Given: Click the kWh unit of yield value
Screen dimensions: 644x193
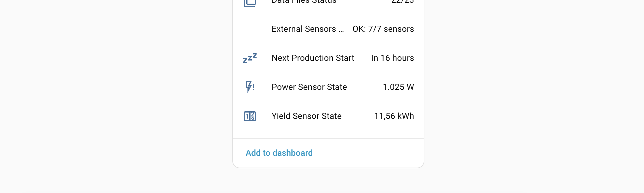Looking at the screenshot, I should pyautogui.click(x=406, y=116).
